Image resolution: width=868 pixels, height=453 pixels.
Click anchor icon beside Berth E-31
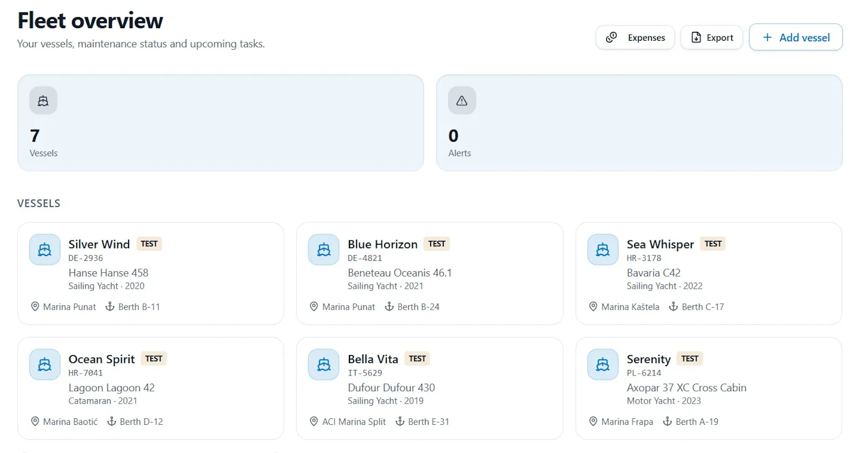point(400,422)
